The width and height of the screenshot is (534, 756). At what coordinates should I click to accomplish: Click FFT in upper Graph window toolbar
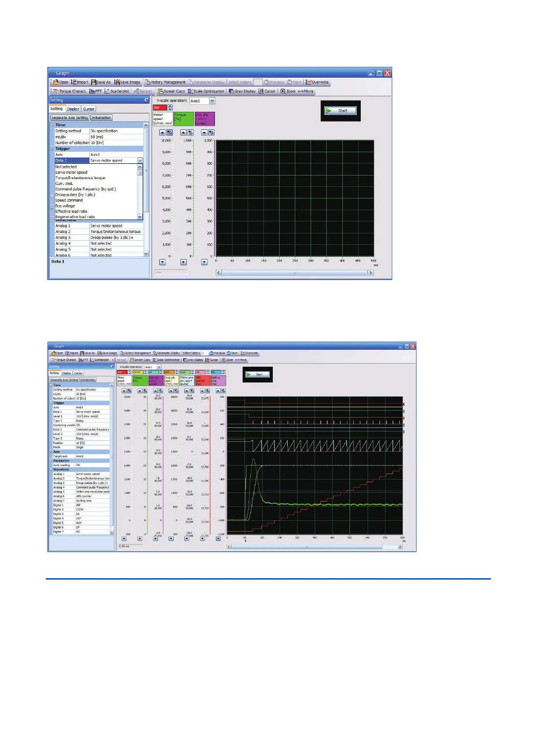[96, 91]
